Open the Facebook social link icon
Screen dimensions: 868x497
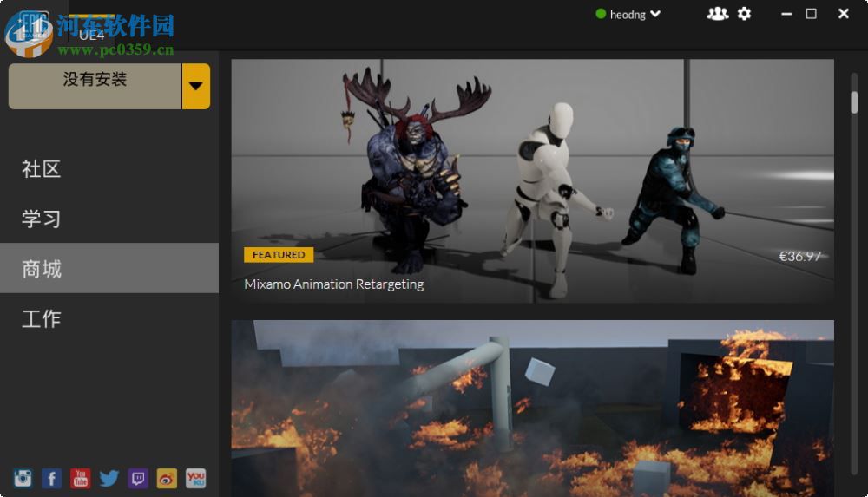(x=51, y=478)
